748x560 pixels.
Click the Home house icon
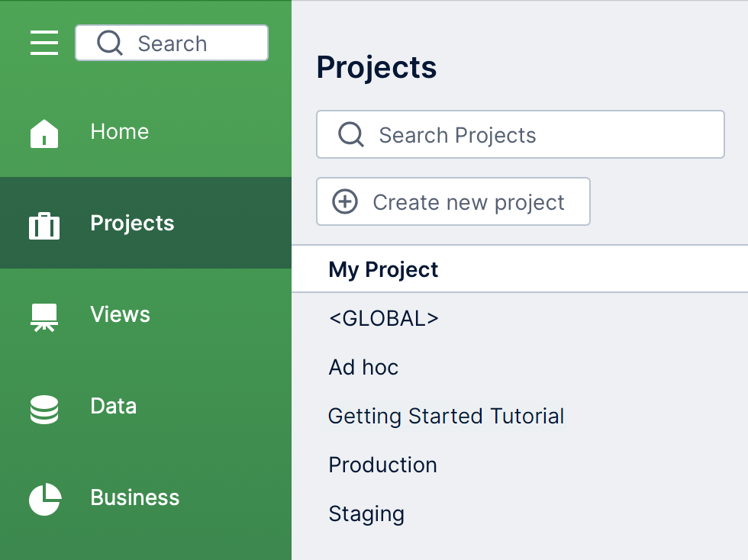click(44, 134)
